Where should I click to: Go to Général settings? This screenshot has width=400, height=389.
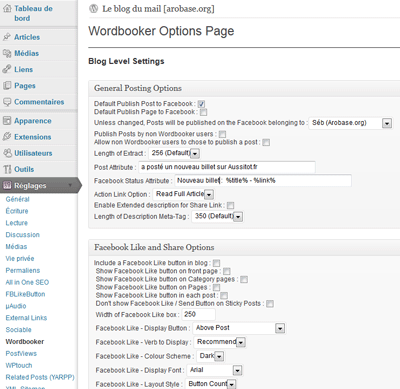click(x=18, y=199)
